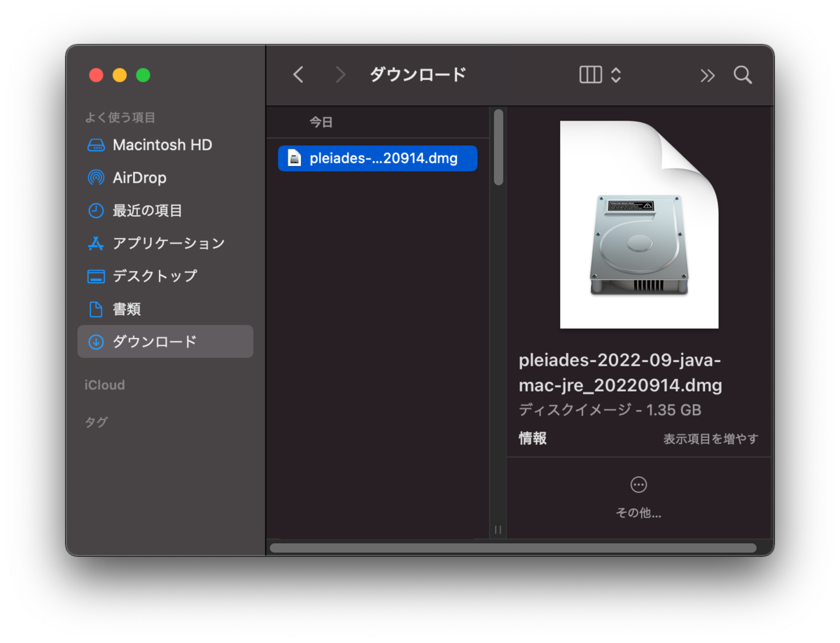Click 表示項目を増やす to show more info

[710, 439]
